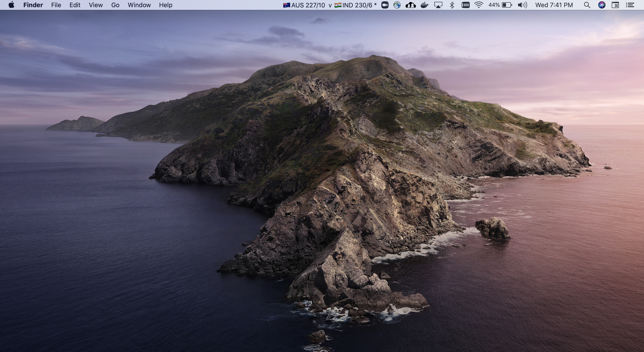Image resolution: width=644 pixels, height=352 pixels.
Task: Open Notification Center list icon
Action: [630, 5]
